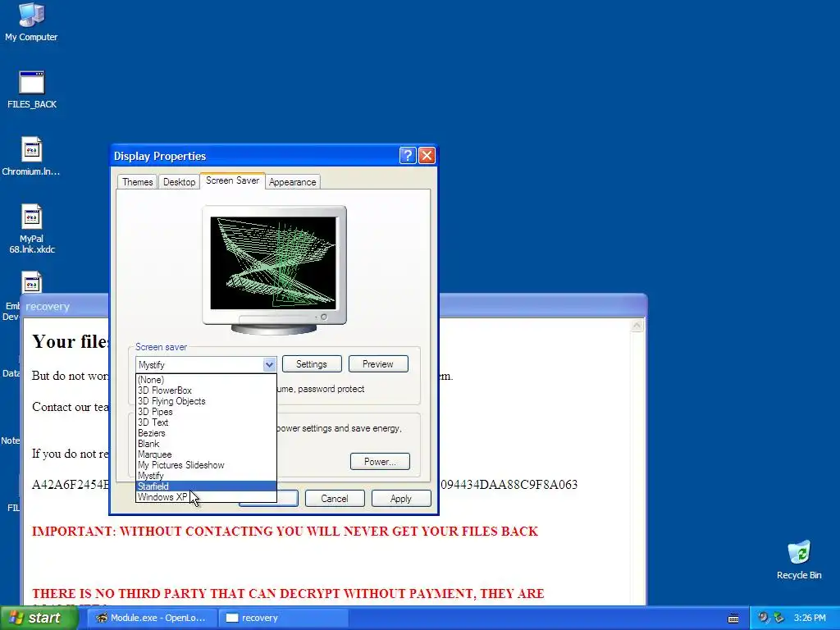Open the My Computer desktop icon
Screen dimensions: 840x630
tap(31, 21)
